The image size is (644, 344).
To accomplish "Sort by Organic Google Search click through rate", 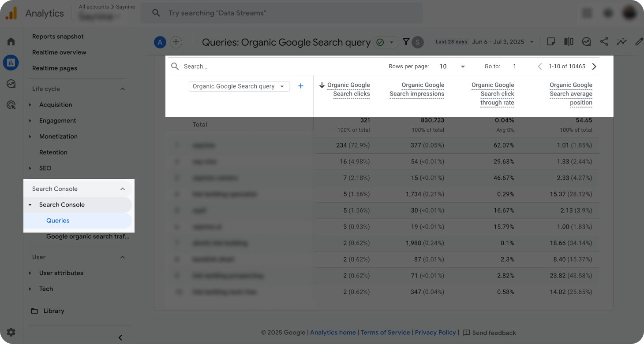I will pos(493,94).
